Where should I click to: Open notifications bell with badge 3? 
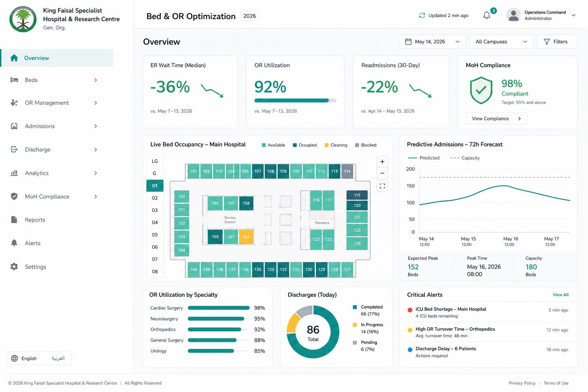487,15
